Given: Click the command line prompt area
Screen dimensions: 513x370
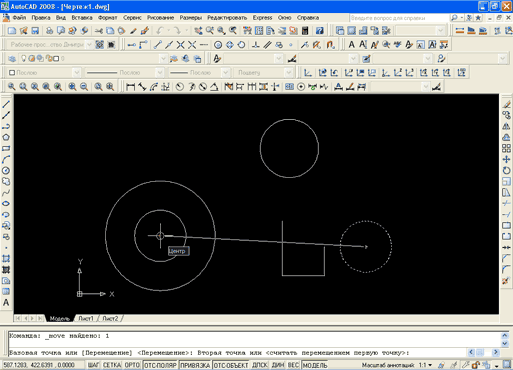Looking at the screenshot, I should click(x=237, y=353).
